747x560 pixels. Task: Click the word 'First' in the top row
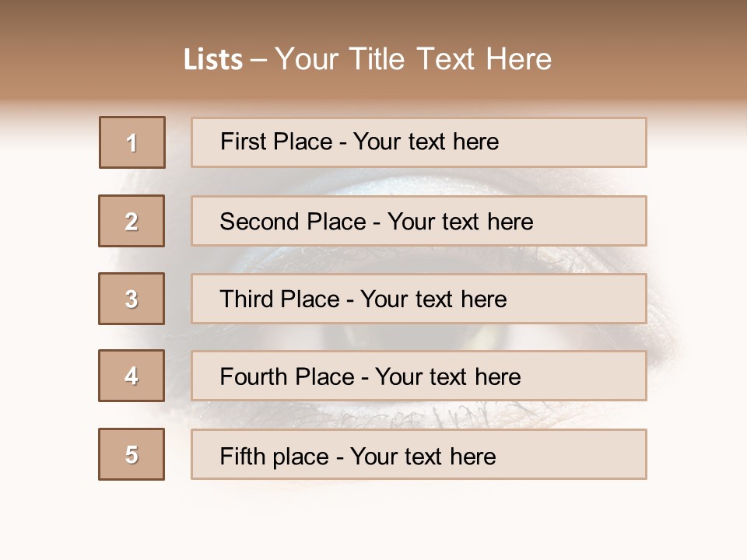click(241, 142)
